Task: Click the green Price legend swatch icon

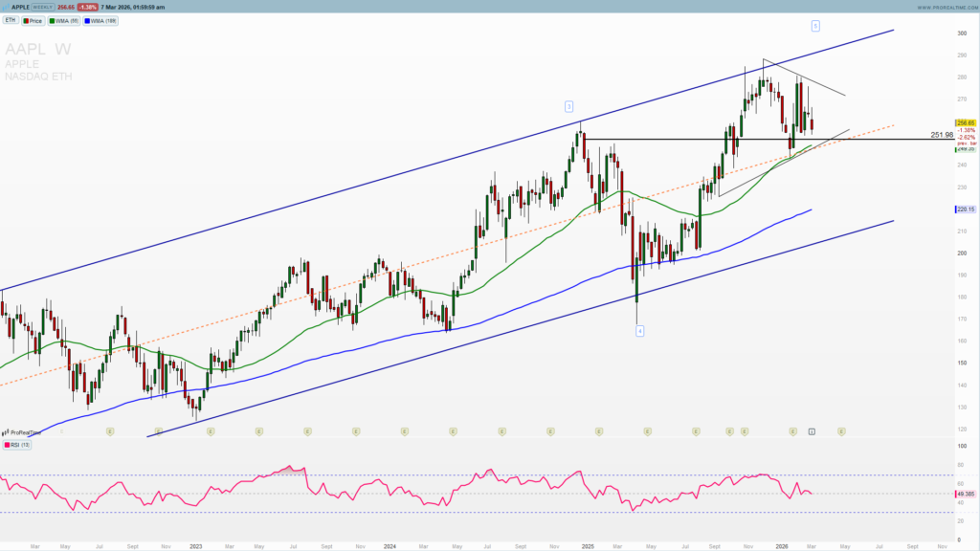Action: point(26,20)
